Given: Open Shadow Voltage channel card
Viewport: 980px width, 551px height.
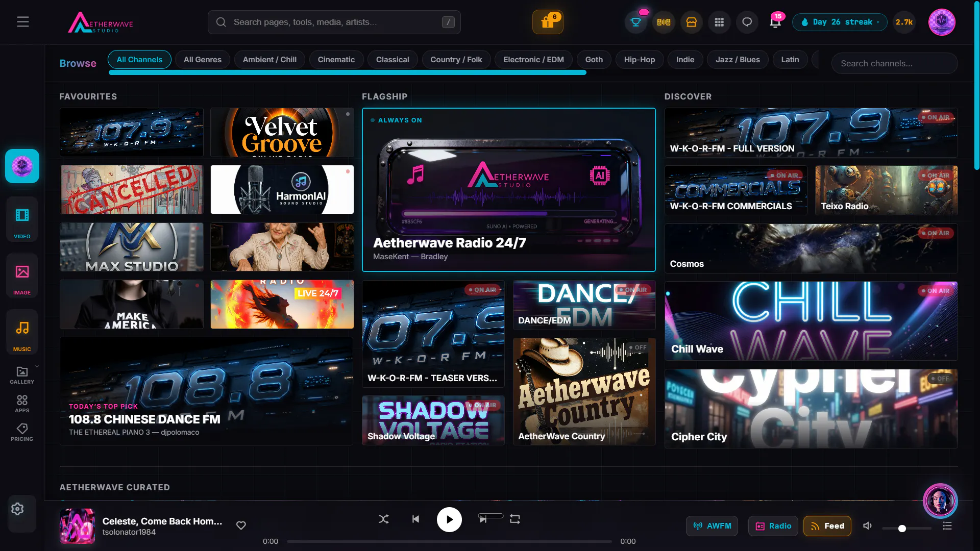Looking at the screenshot, I should click(433, 420).
